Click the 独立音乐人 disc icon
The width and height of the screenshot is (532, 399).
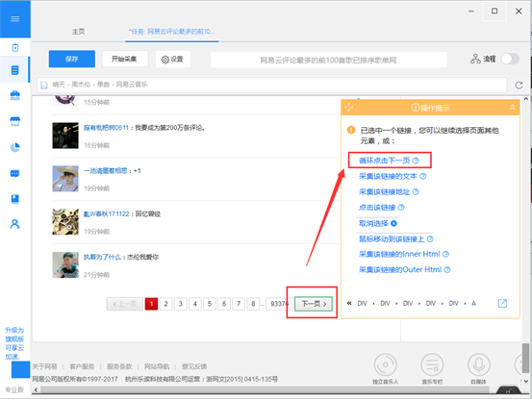[386, 364]
